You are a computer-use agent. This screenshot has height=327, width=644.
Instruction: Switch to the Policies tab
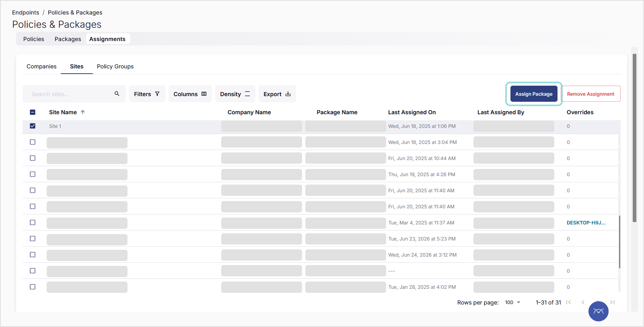(34, 39)
